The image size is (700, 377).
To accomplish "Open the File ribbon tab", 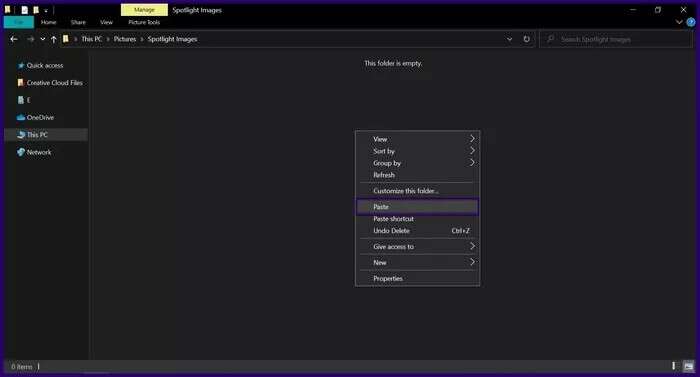I will coord(19,22).
